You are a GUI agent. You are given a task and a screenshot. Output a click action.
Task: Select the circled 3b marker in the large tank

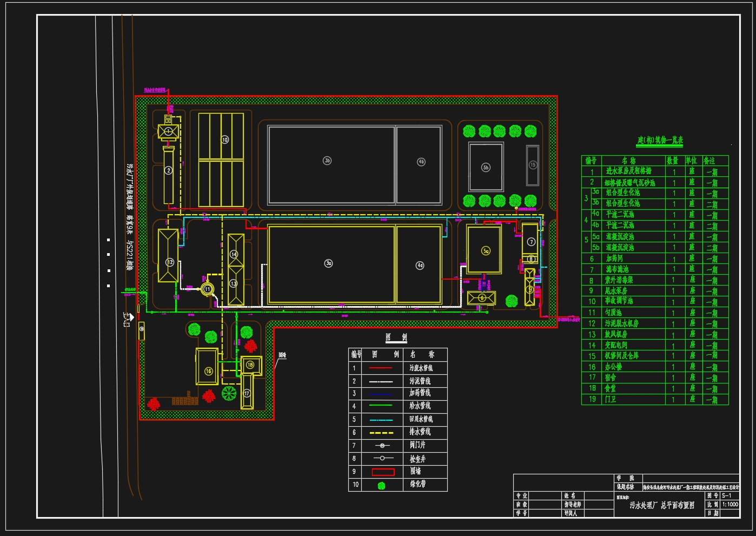pyautogui.click(x=327, y=161)
